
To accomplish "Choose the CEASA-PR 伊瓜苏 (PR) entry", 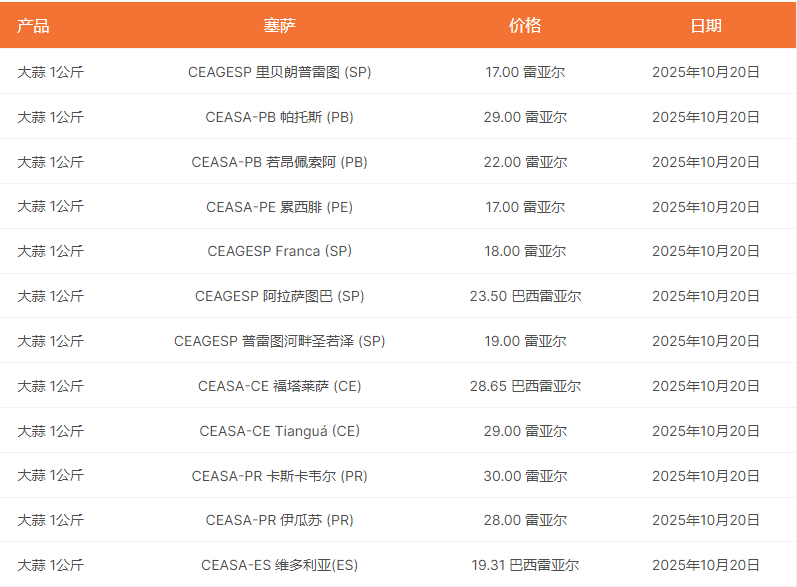I will tap(279, 520).
